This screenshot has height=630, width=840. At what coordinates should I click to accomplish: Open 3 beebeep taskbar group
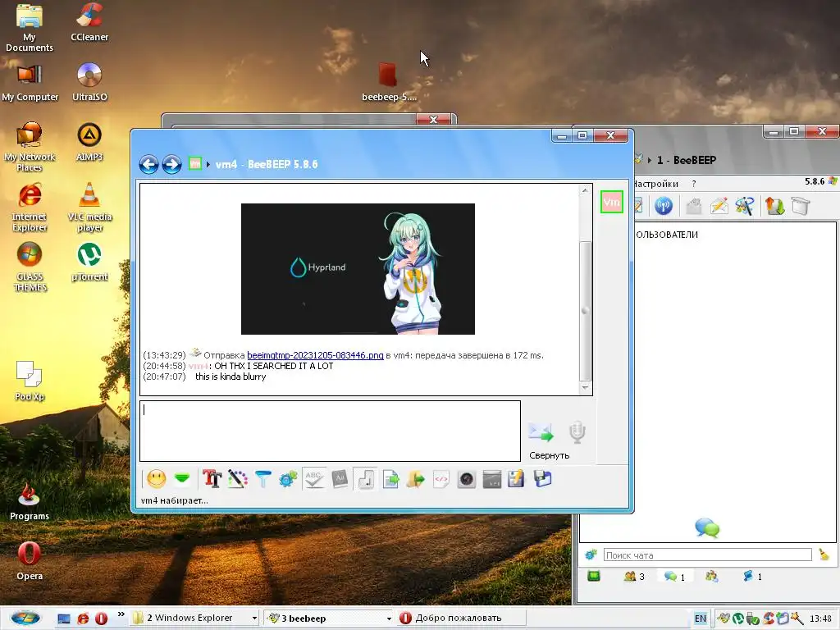(x=329, y=619)
